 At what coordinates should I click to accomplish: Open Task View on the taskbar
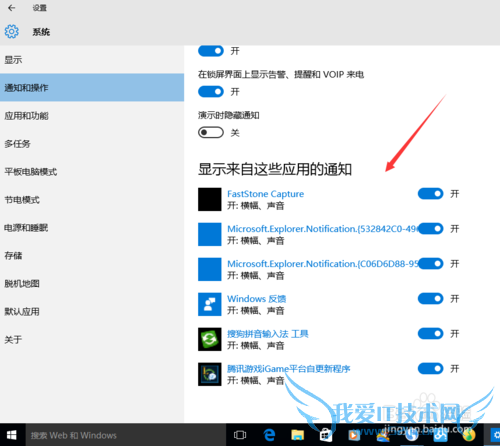point(240,435)
